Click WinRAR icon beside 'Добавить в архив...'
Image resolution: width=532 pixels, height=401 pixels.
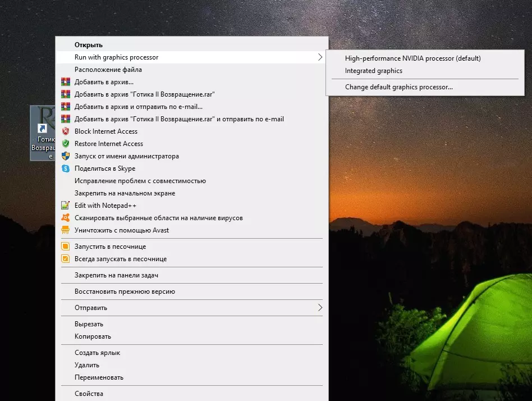pos(66,82)
